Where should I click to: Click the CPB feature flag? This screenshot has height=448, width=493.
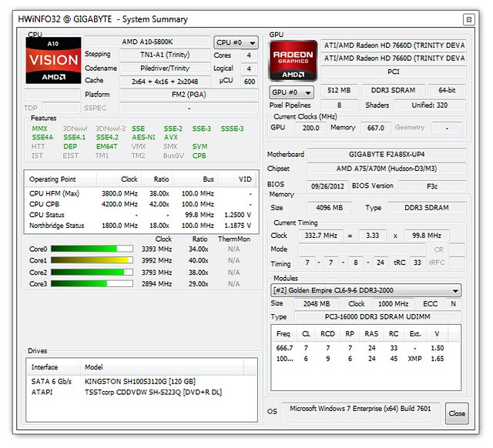tap(199, 155)
